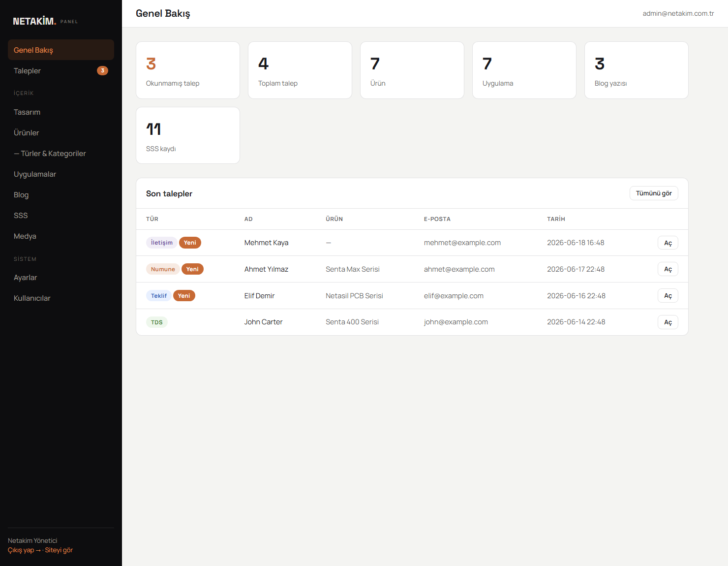
Task: Click the Teklif type tag
Action: pos(158,296)
